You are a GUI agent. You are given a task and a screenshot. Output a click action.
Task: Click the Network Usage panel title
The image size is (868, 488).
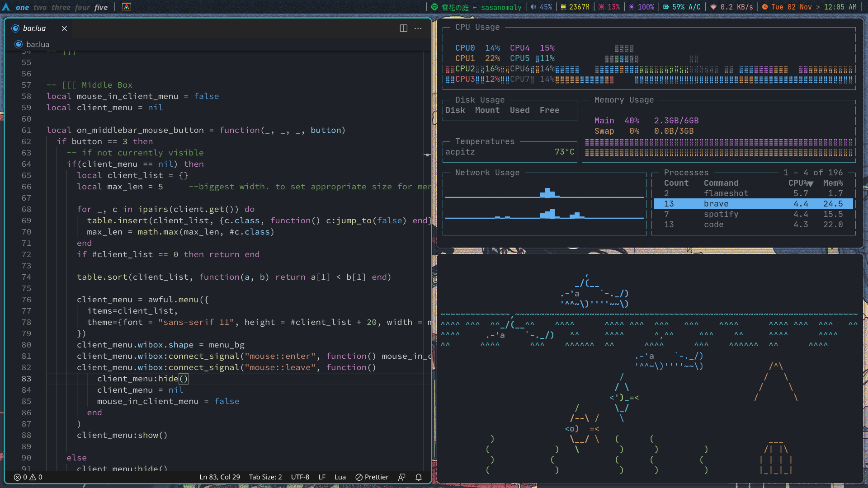487,173
